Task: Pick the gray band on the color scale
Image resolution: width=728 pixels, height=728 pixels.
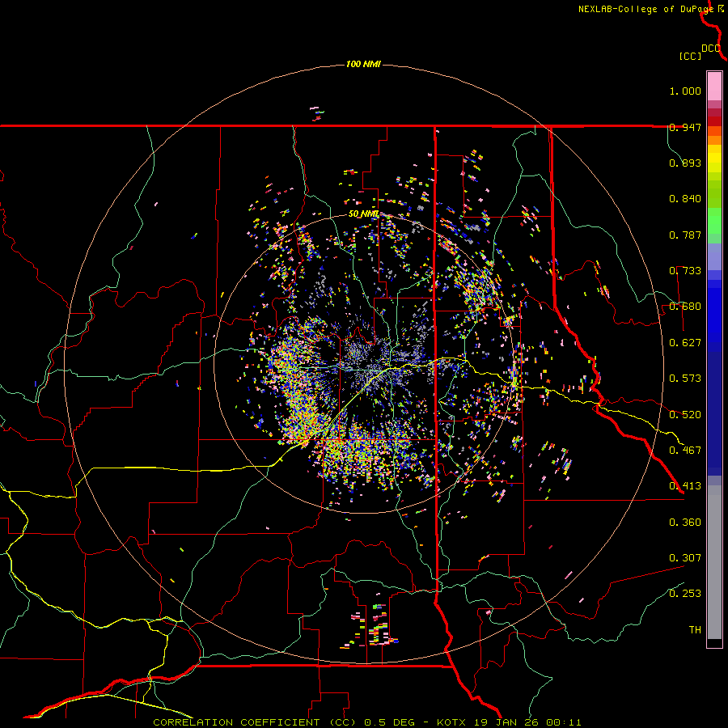Action: [x=714, y=562]
